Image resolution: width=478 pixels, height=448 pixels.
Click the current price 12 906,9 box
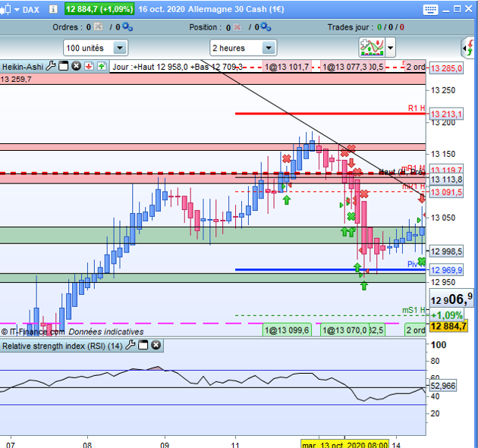pyautogui.click(x=451, y=299)
